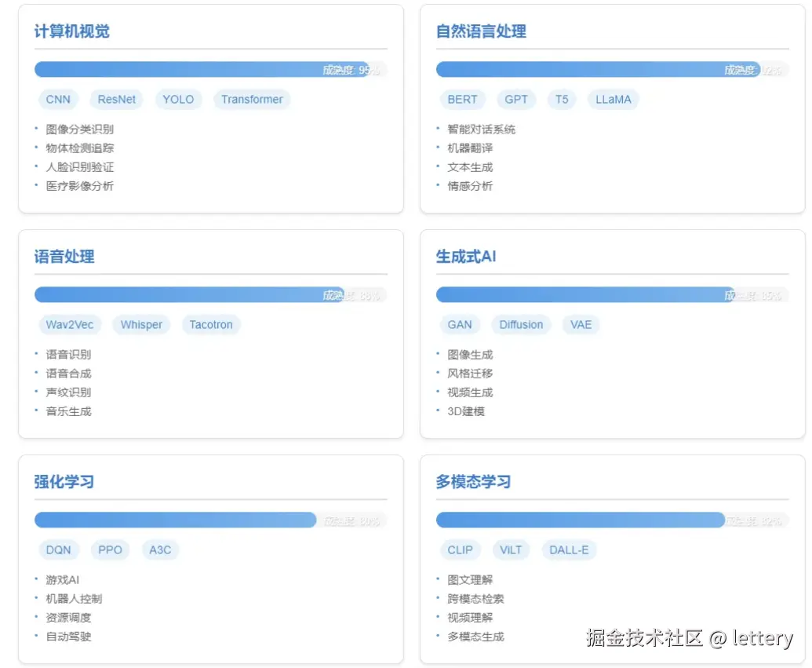Click the YOLO tag chip
This screenshot has height=668, width=812.
click(x=178, y=100)
